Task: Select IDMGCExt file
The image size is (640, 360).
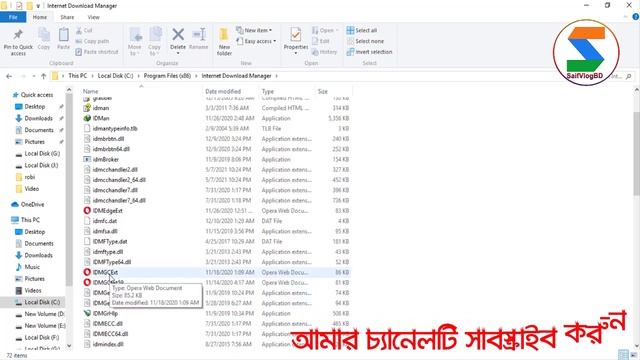Action: (x=105, y=272)
